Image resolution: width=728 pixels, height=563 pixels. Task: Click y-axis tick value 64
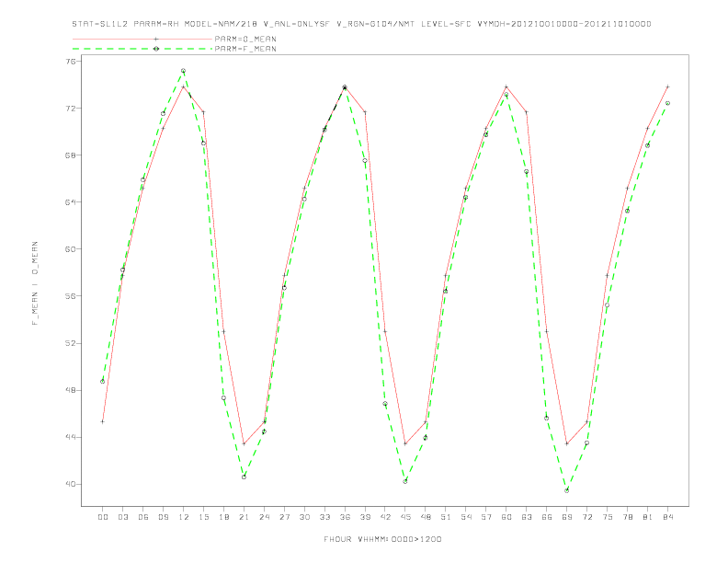pyautogui.click(x=70, y=202)
